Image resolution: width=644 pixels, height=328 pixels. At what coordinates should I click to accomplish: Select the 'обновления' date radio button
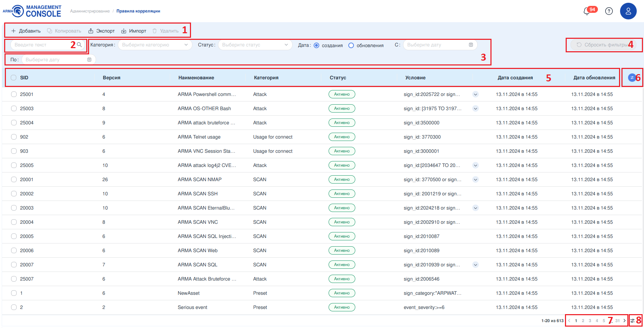click(351, 45)
